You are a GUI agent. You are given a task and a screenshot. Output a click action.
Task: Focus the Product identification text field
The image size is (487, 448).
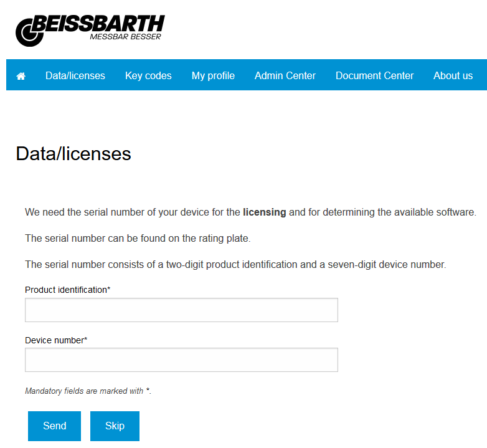pos(181,310)
